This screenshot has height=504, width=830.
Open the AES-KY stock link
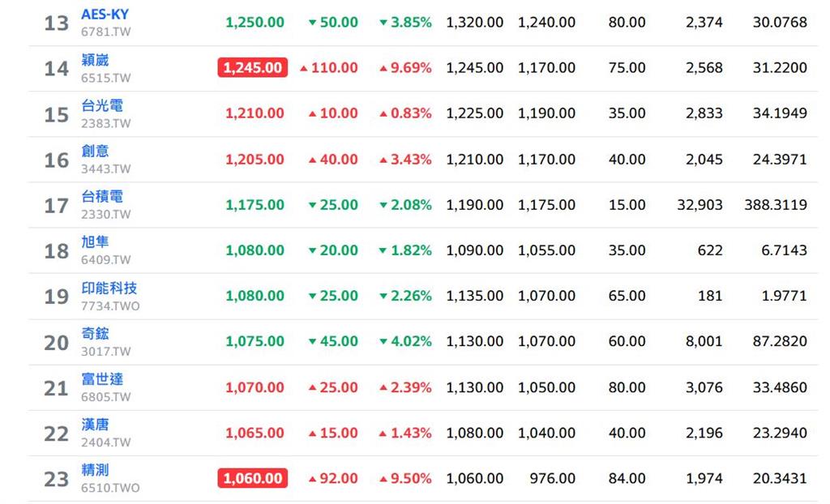click(105, 15)
